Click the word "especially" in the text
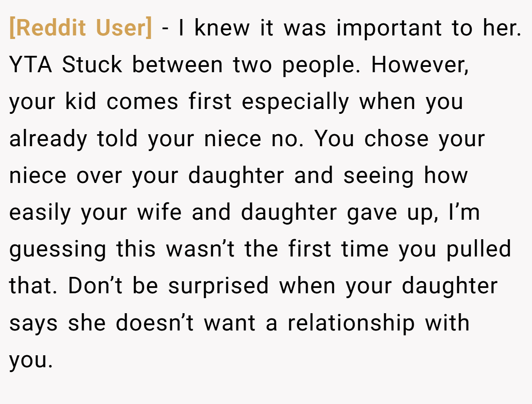This screenshot has height=404, width=532. click(x=295, y=102)
